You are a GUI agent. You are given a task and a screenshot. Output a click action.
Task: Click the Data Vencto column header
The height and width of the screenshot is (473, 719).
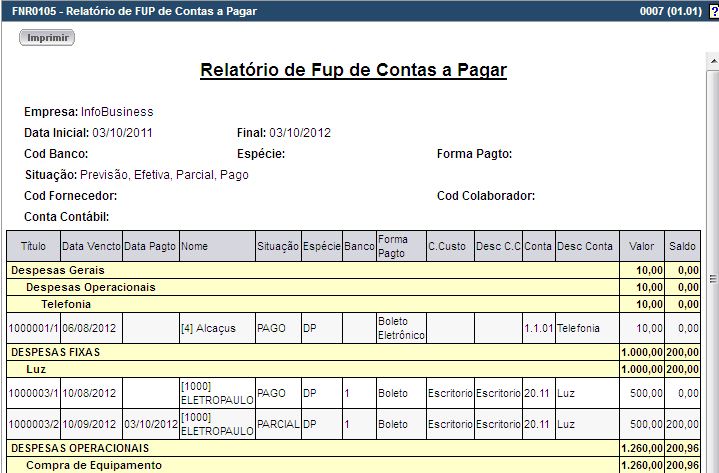tap(91, 246)
